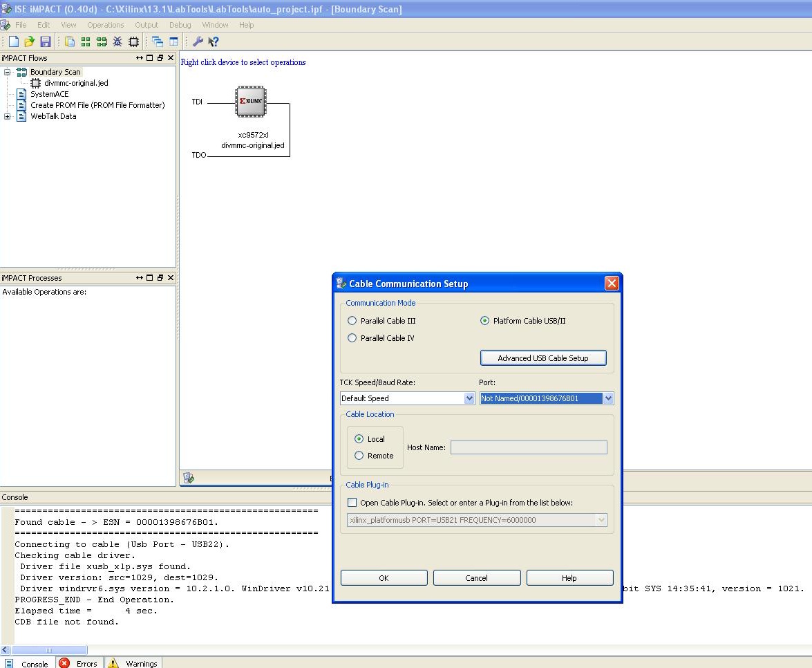
Task: Open the TCK Speed/Baud Rate dropdown
Action: tap(469, 398)
